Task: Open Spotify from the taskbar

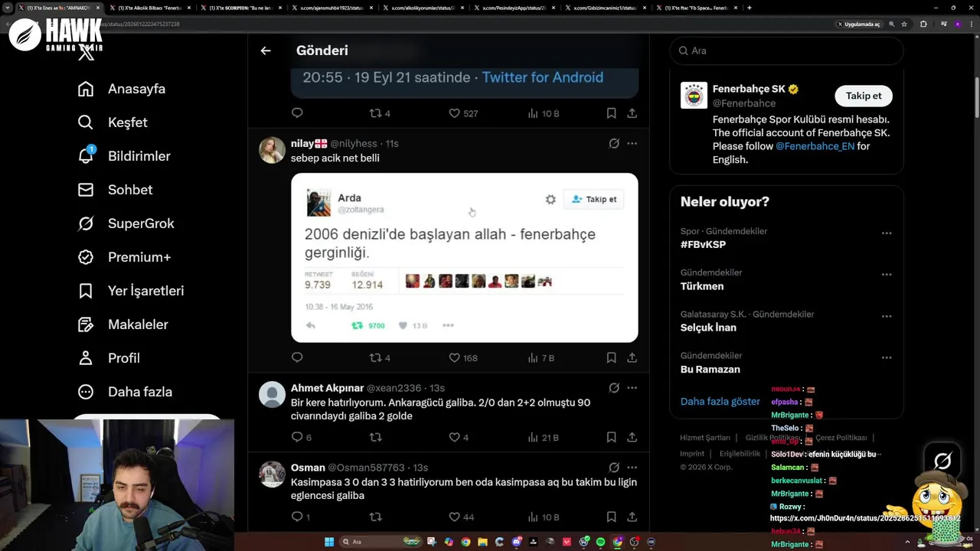Action: click(x=600, y=542)
